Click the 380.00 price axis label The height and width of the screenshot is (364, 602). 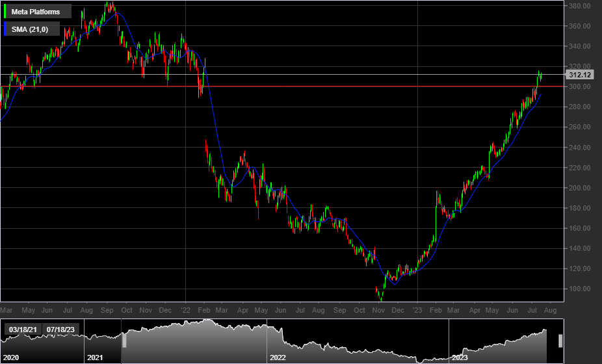click(578, 6)
